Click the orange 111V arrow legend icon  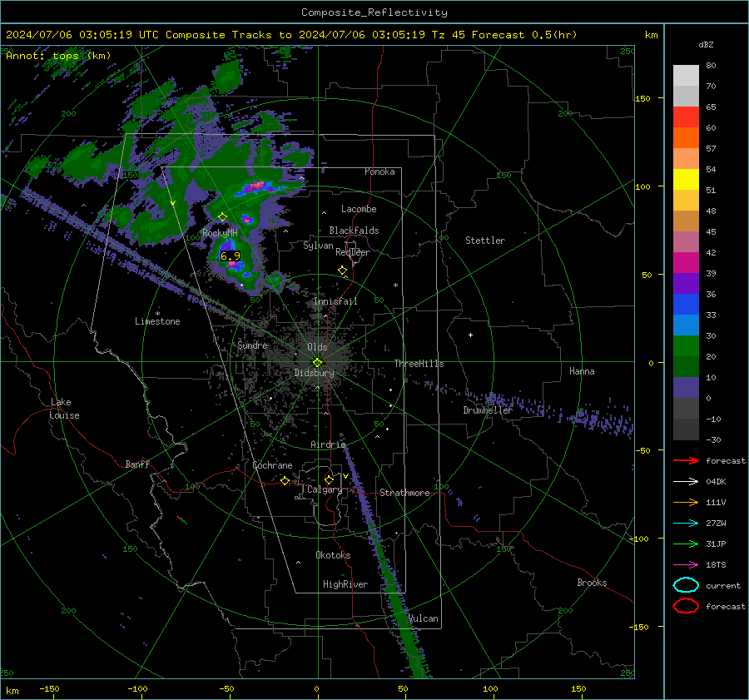(x=686, y=502)
